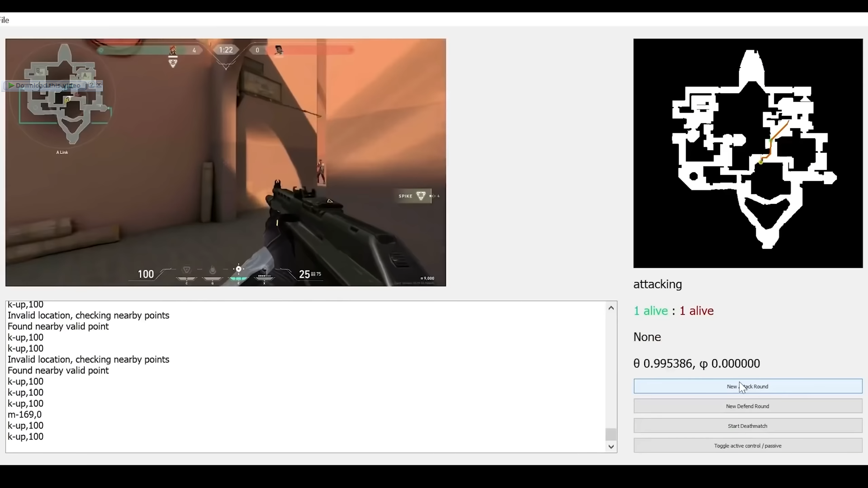The height and width of the screenshot is (488, 868).
Task: Click the Q ability flame icon
Action: [213, 270]
